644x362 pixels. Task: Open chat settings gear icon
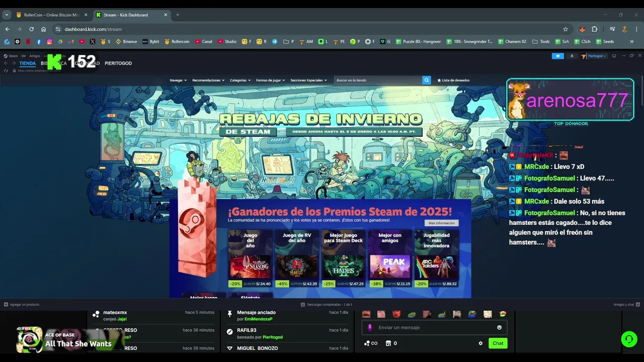click(x=480, y=343)
